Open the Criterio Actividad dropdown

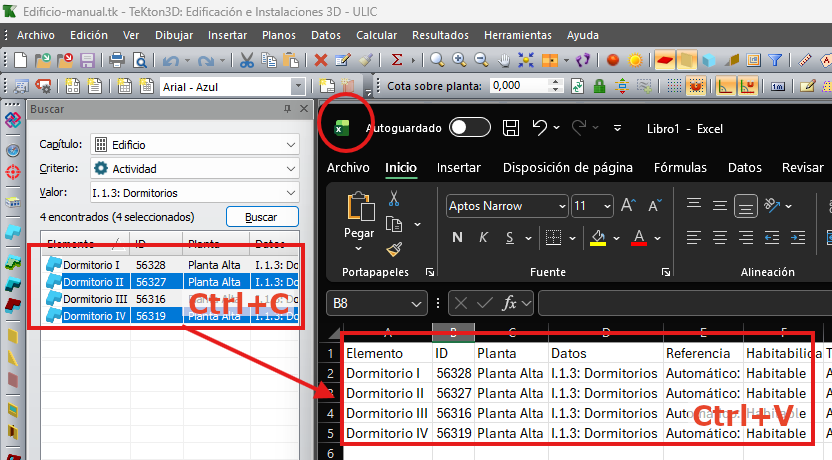tap(195, 169)
